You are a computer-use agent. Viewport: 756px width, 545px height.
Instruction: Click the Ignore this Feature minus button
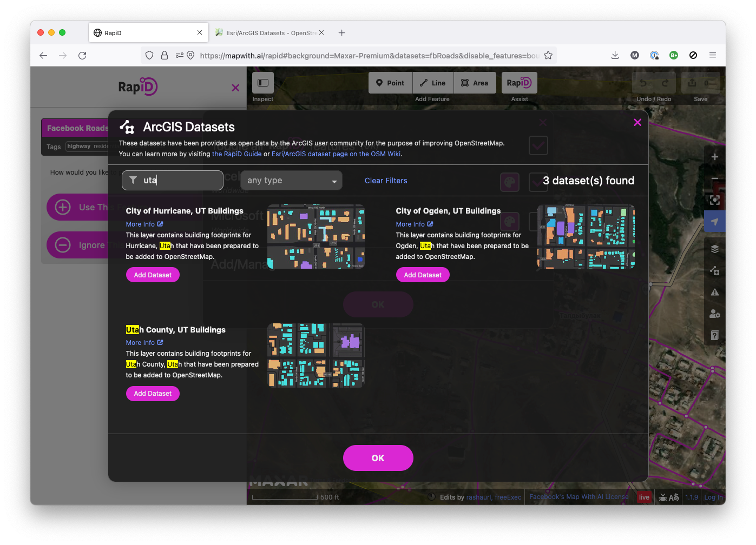pos(63,245)
